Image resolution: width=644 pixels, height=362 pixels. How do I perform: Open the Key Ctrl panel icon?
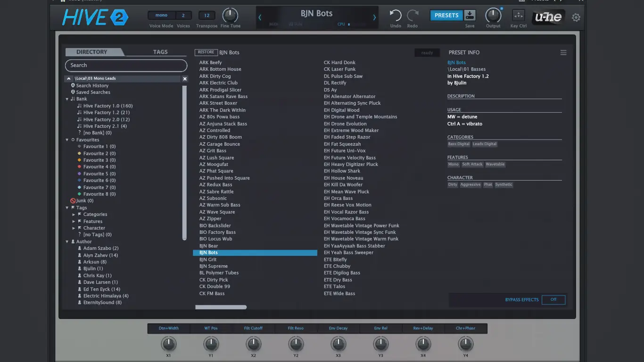coord(519,15)
